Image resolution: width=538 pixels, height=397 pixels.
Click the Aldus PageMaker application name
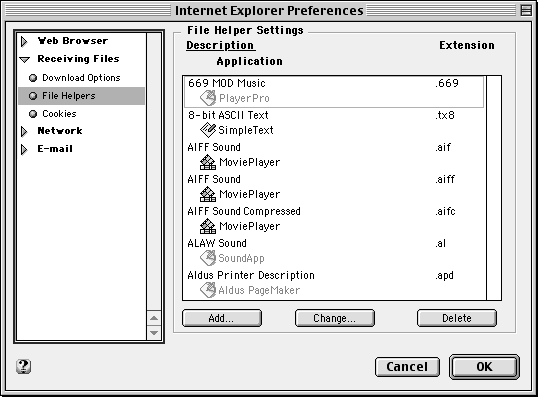tap(259, 290)
